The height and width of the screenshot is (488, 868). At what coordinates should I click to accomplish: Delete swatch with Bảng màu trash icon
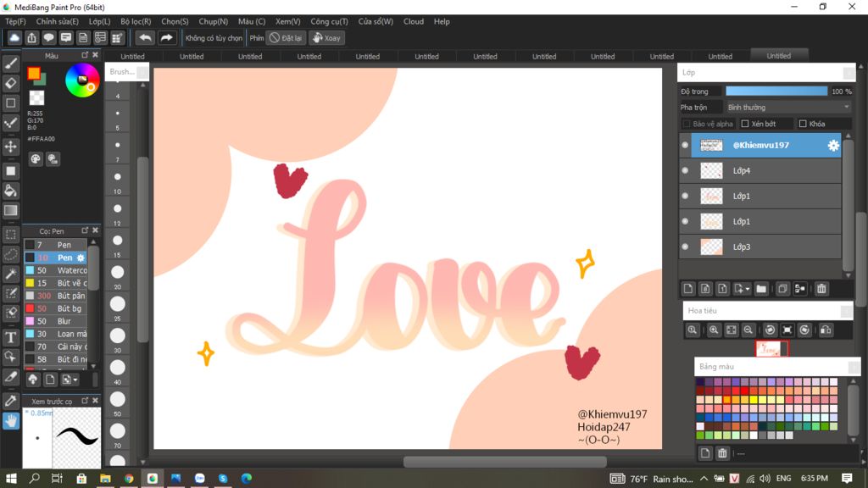(x=722, y=454)
